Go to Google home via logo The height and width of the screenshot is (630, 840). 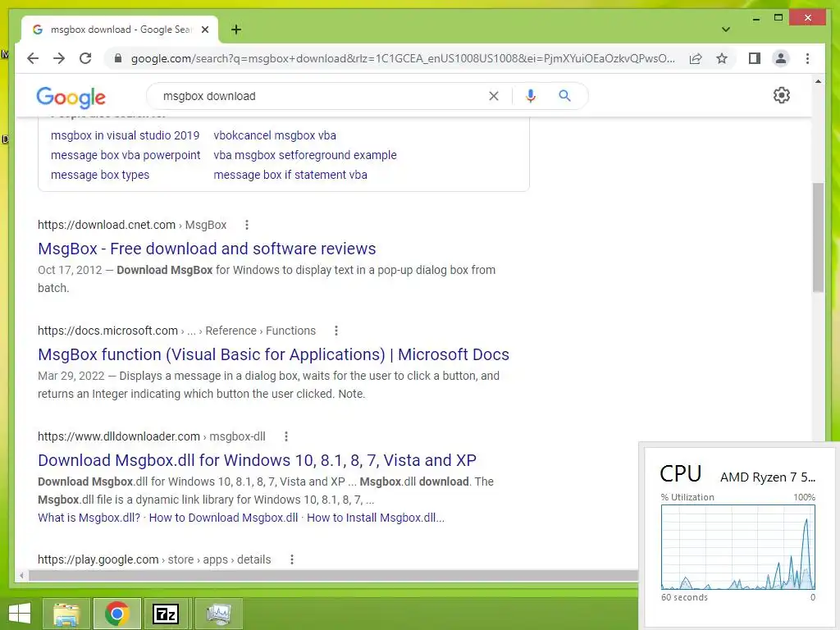click(x=71, y=98)
